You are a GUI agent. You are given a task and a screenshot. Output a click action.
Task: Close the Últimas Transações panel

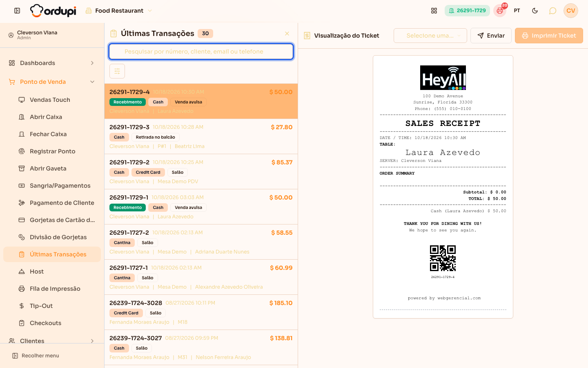pos(287,34)
